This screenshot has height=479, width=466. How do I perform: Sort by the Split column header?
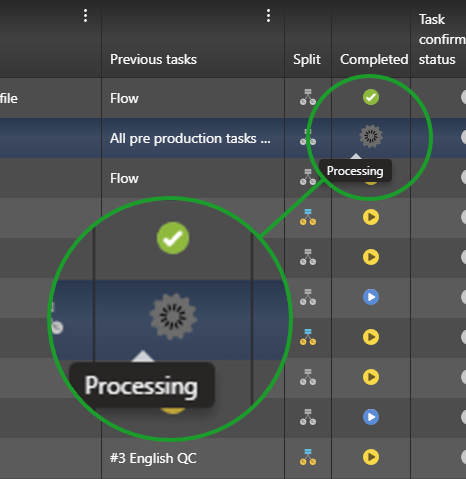(307, 59)
